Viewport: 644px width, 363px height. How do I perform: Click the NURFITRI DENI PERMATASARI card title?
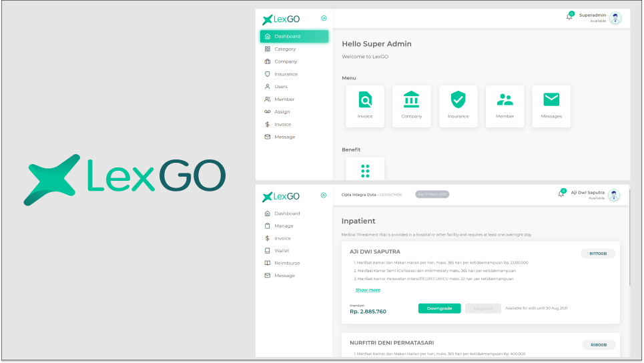point(392,343)
